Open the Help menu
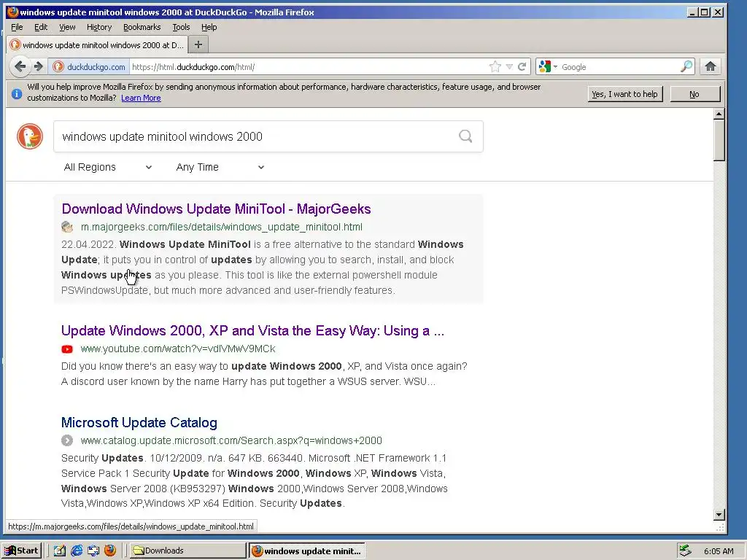The height and width of the screenshot is (560, 747). pyautogui.click(x=209, y=27)
